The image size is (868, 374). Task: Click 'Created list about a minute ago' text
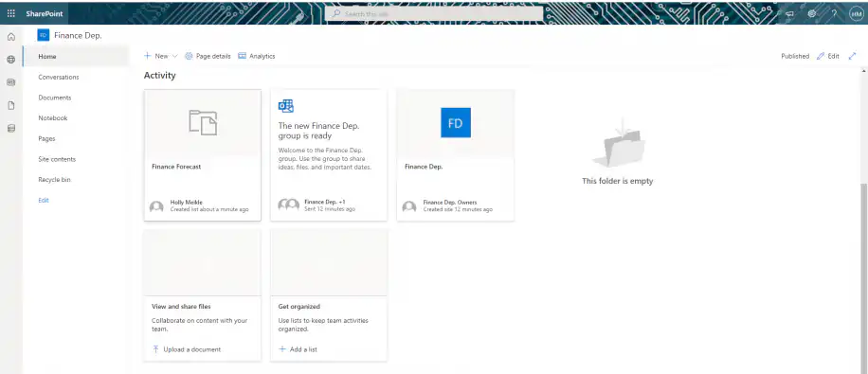click(209, 209)
